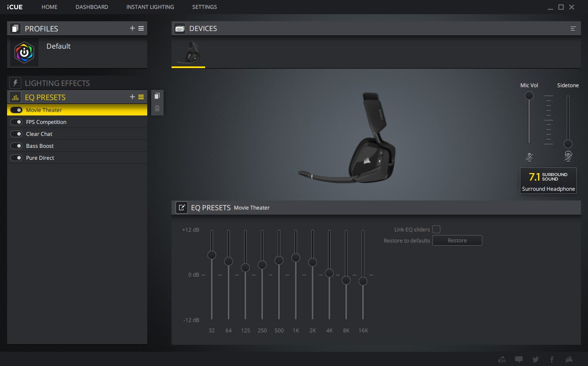The image size is (588, 366).
Task: Click the Restore button
Action: [x=457, y=240]
